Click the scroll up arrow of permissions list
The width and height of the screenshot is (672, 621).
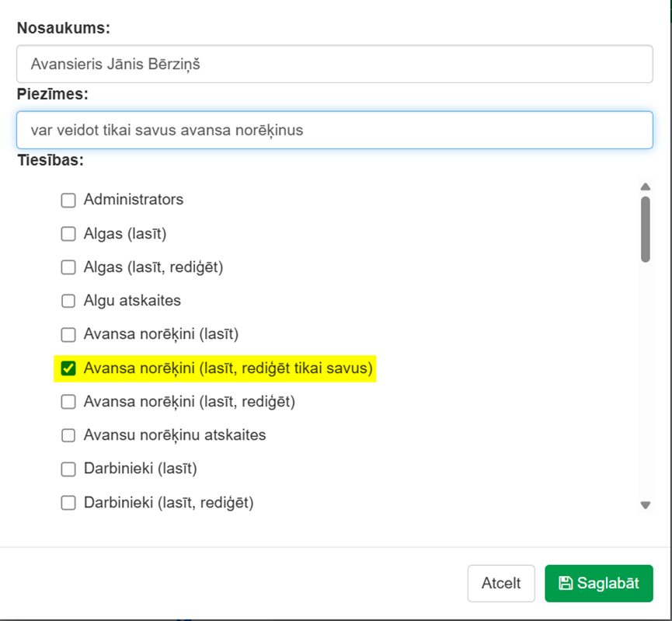646,187
